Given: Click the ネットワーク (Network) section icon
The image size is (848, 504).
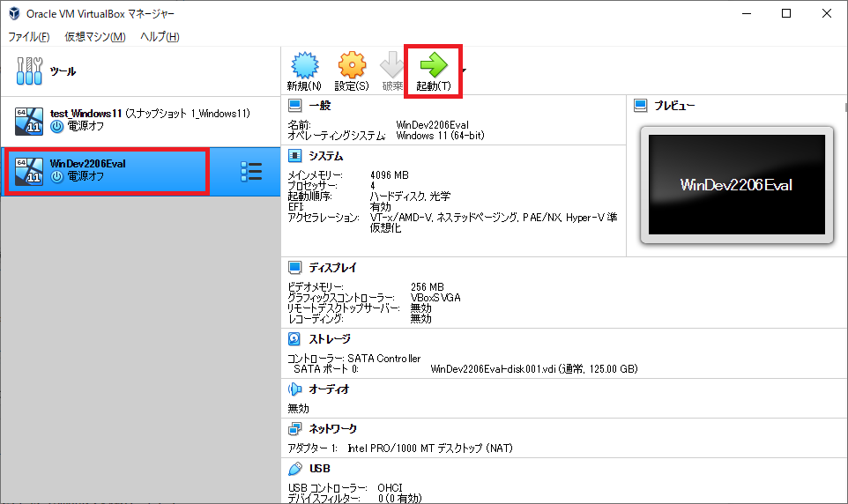Looking at the screenshot, I should pyautogui.click(x=294, y=429).
